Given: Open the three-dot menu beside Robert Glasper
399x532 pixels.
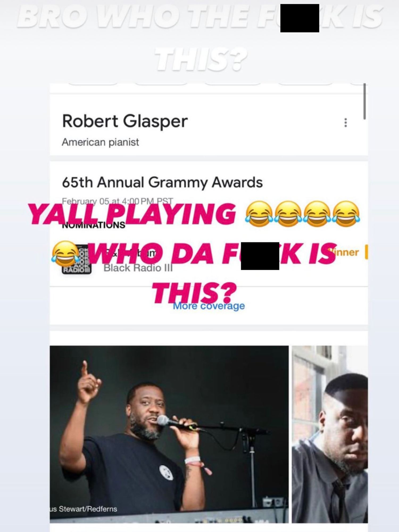Looking at the screenshot, I should point(346,123).
